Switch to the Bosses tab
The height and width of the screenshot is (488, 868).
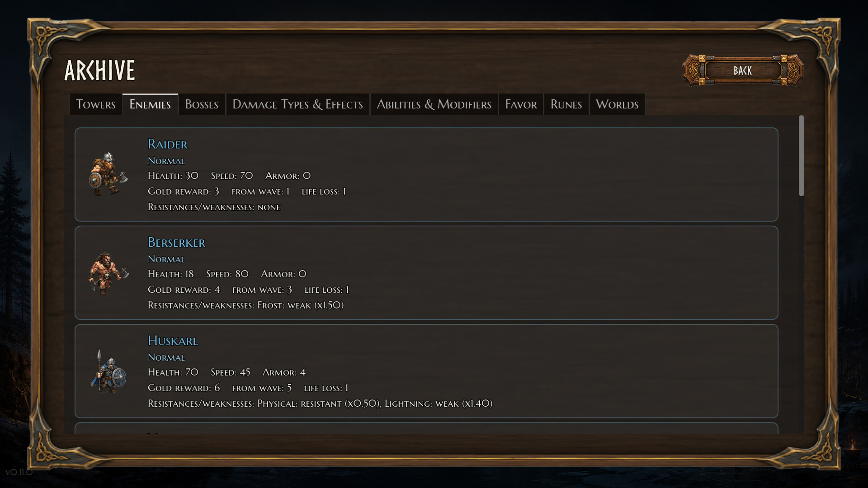202,104
